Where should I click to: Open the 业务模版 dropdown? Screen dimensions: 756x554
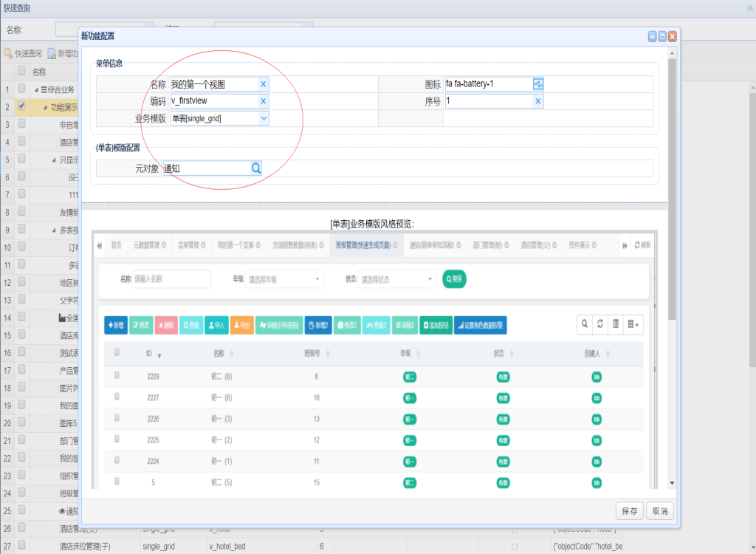point(264,118)
